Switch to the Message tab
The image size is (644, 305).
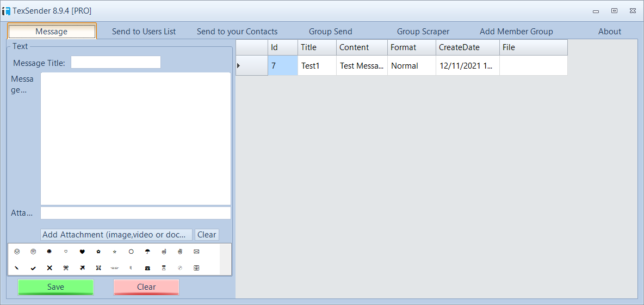pyautogui.click(x=52, y=31)
